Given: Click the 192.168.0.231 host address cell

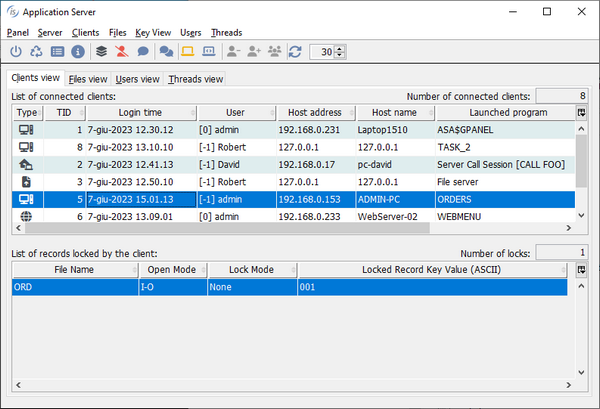Looking at the screenshot, I should tap(316, 130).
